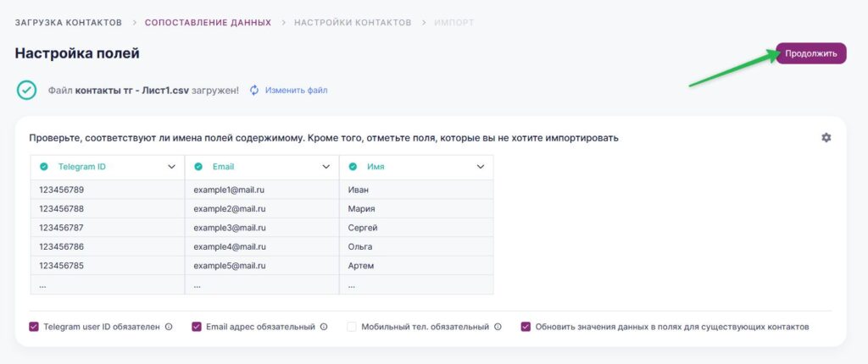The image size is (868, 364).
Task: Open Настройки контактов step
Action: coord(353,23)
